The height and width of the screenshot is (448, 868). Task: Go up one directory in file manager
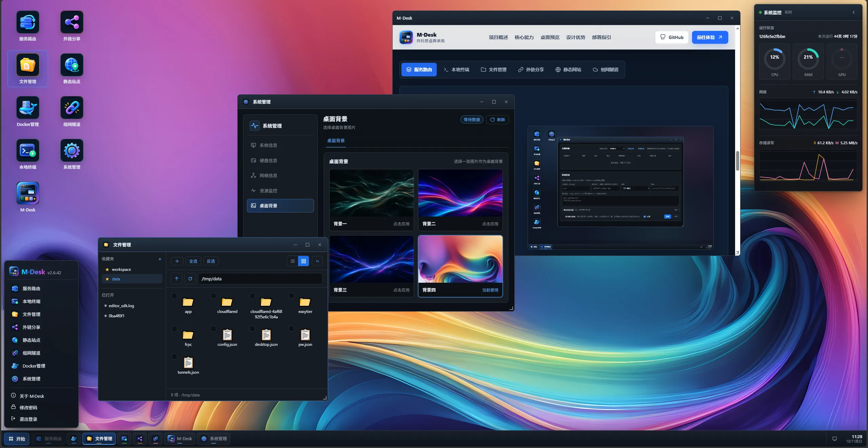[x=177, y=279]
